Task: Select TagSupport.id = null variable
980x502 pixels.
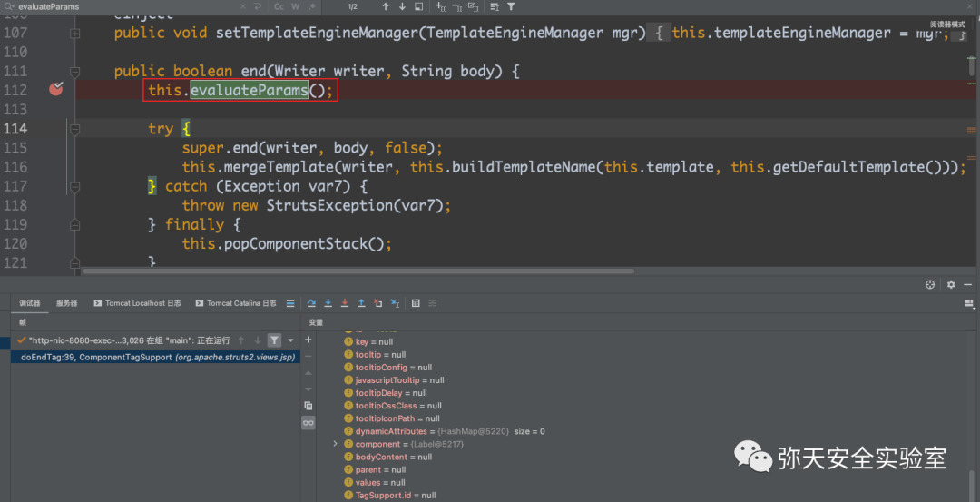Action: click(390, 495)
